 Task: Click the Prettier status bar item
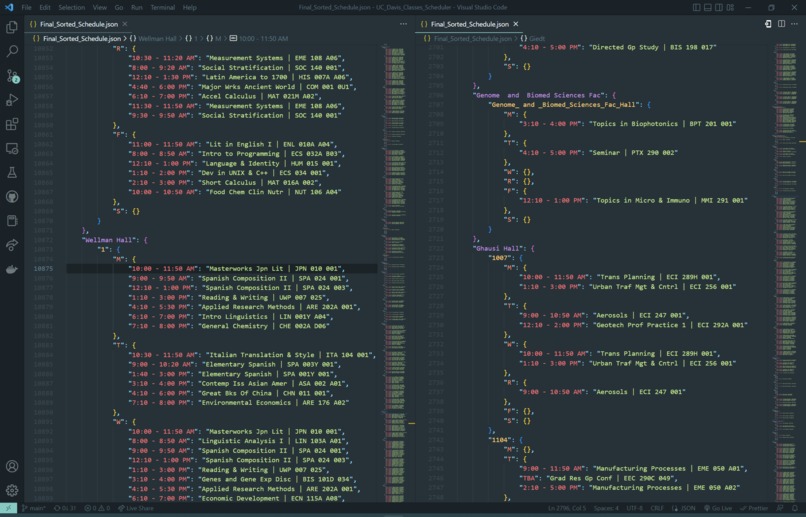[x=754, y=508]
